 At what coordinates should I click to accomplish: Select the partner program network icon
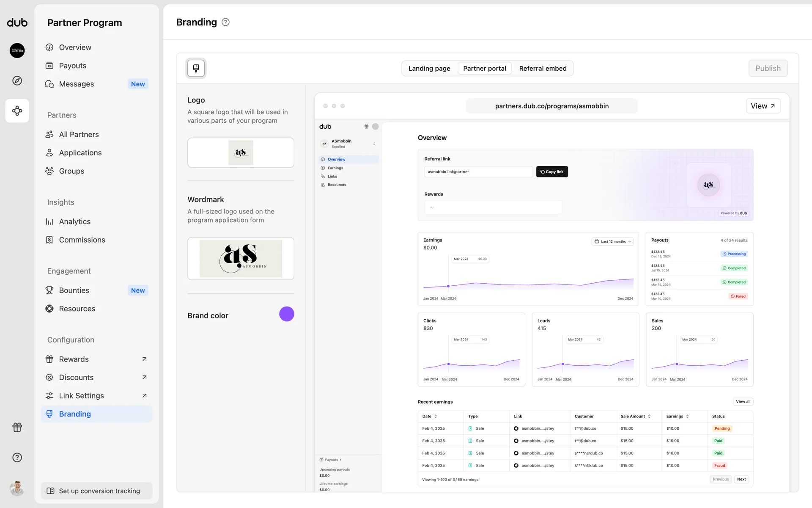[17, 111]
